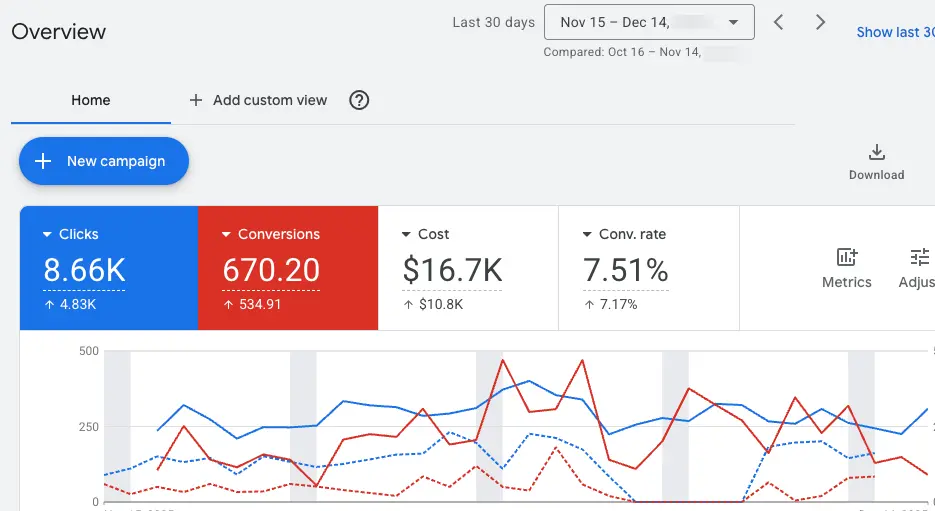Click the help question mark icon

point(359,100)
